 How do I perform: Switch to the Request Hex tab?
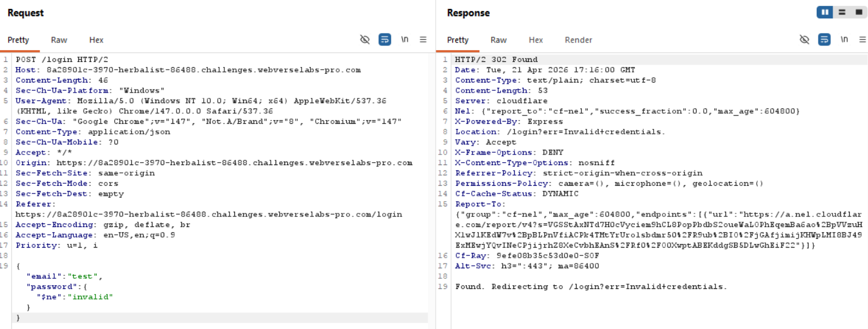click(96, 40)
